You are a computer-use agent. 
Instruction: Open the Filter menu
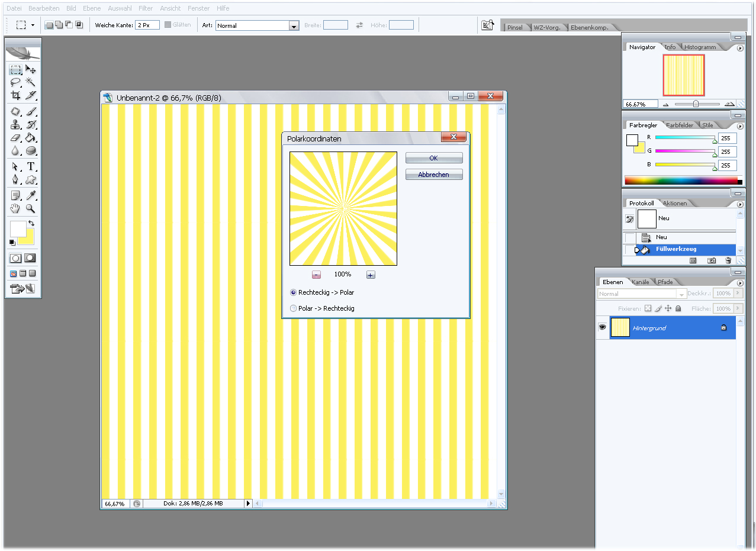coord(146,8)
